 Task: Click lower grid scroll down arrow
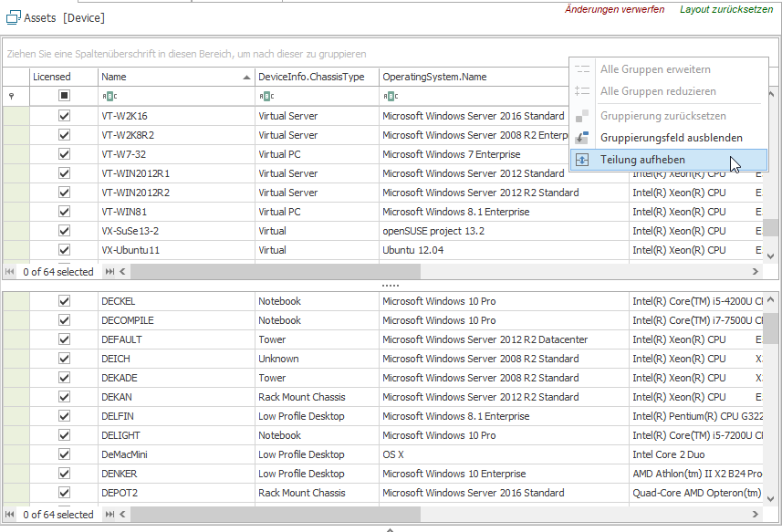770,498
